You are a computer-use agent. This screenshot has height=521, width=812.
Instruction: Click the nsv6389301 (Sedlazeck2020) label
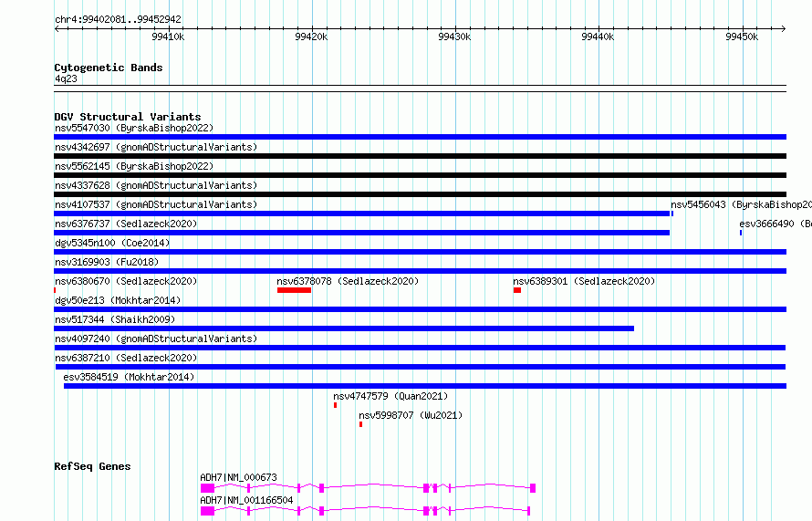(584, 281)
